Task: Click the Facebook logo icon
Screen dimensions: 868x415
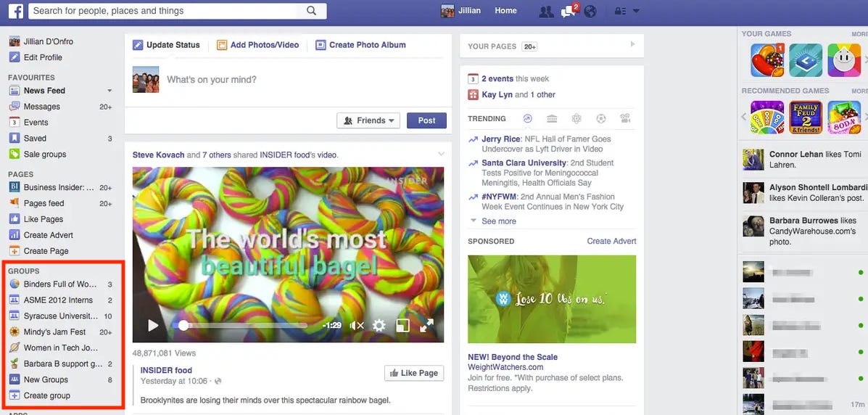Action: click(x=15, y=11)
